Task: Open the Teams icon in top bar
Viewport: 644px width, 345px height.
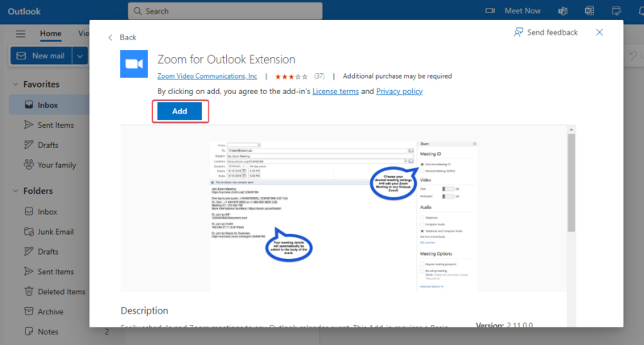Action: point(563,11)
